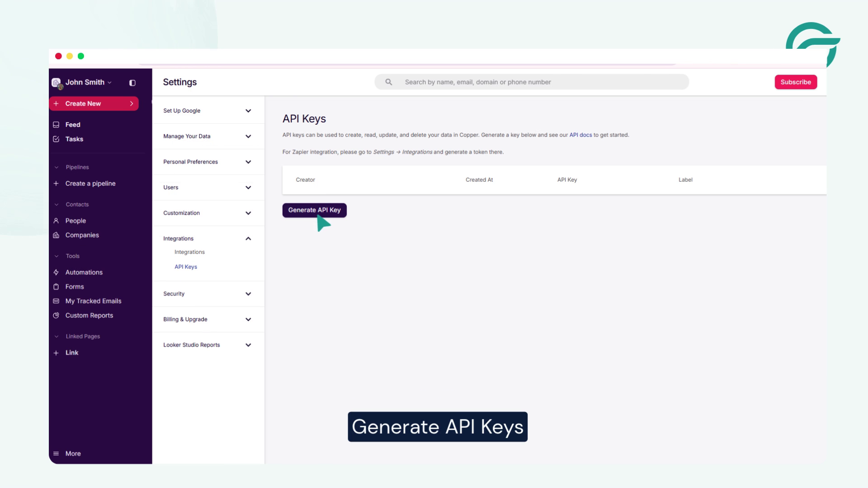Click the Tasks checkmark icon
The width and height of the screenshot is (868, 488).
pyautogui.click(x=56, y=139)
